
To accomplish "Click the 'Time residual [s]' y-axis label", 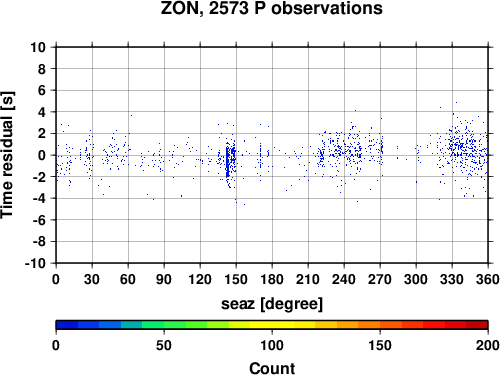I will pos(7,155).
